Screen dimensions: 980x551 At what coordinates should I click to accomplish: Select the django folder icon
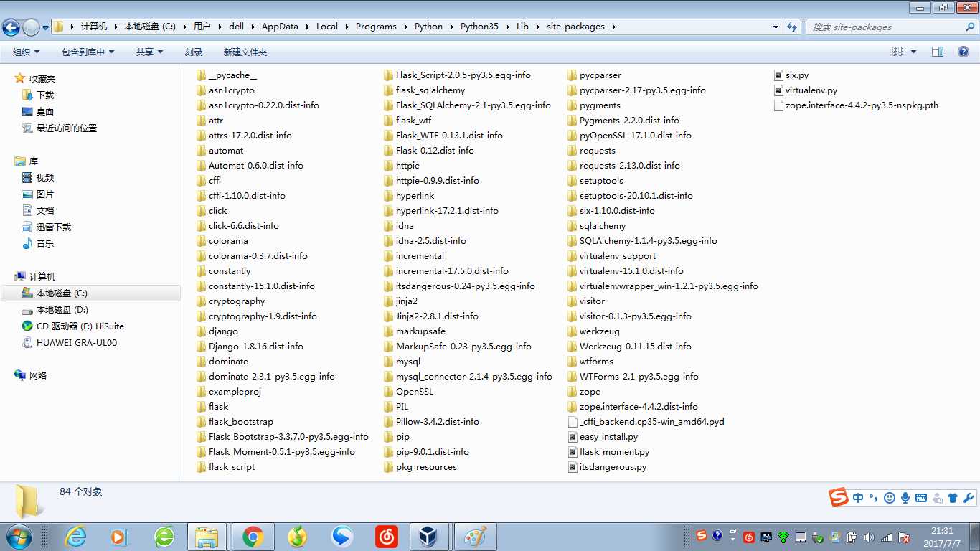point(202,331)
